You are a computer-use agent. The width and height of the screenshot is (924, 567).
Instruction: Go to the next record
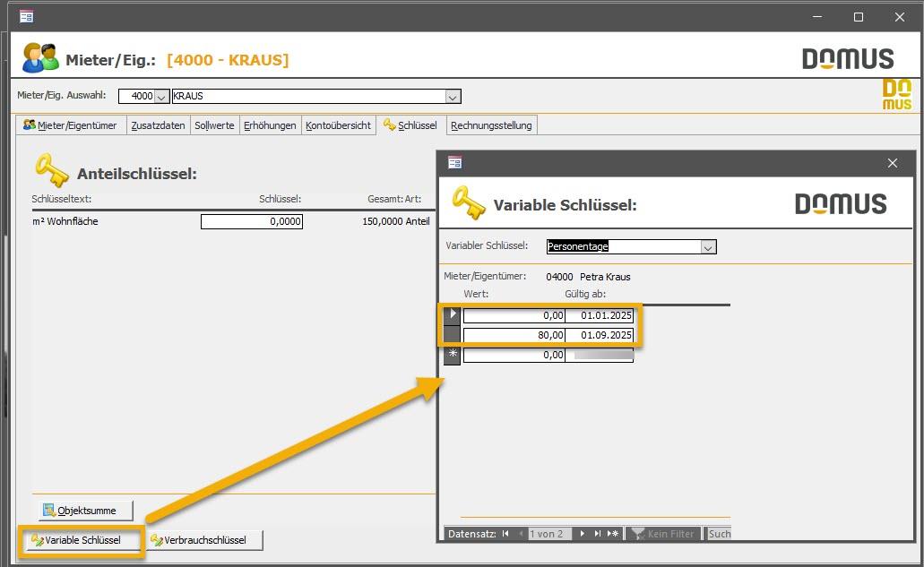pos(583,534)
